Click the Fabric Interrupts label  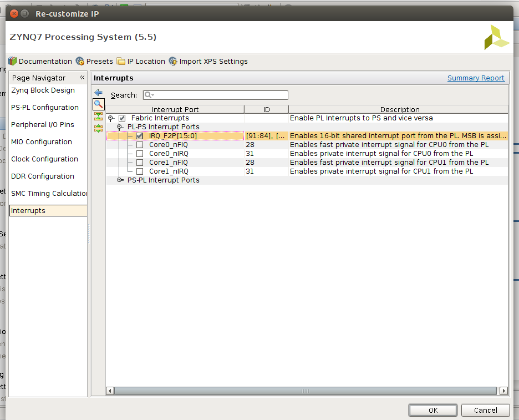[x=160, y=118]
